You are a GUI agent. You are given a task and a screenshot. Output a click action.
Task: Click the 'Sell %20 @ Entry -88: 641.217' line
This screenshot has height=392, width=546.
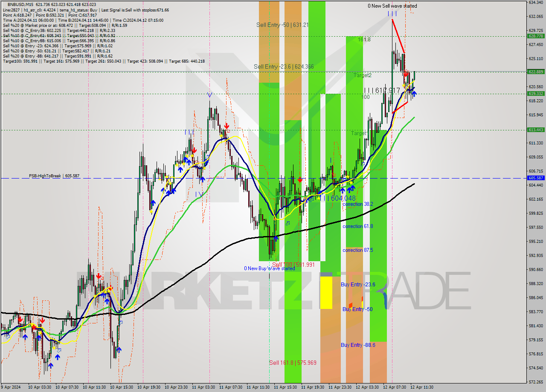[x=58, y=56]
